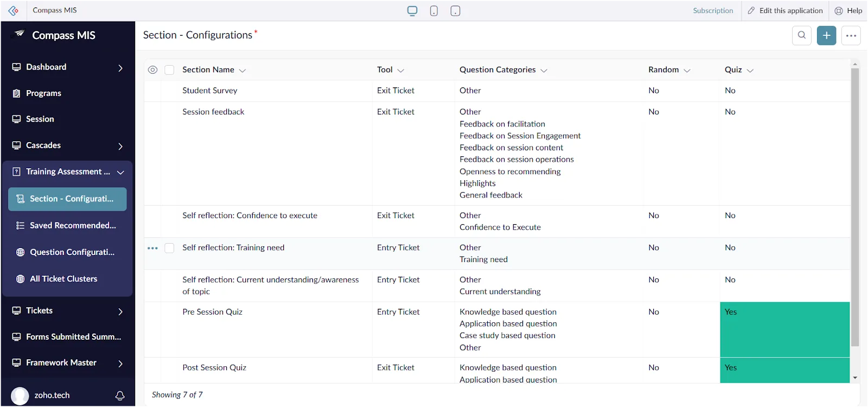This screenshot has width=868, height=407.
Task: Click the green Yes cell of Post Session Quiz
Action: (785, 370)
